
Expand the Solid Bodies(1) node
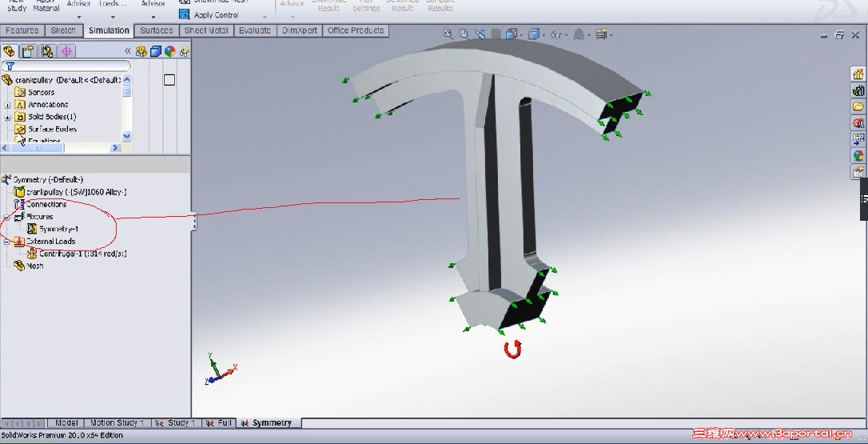point(7,117)
